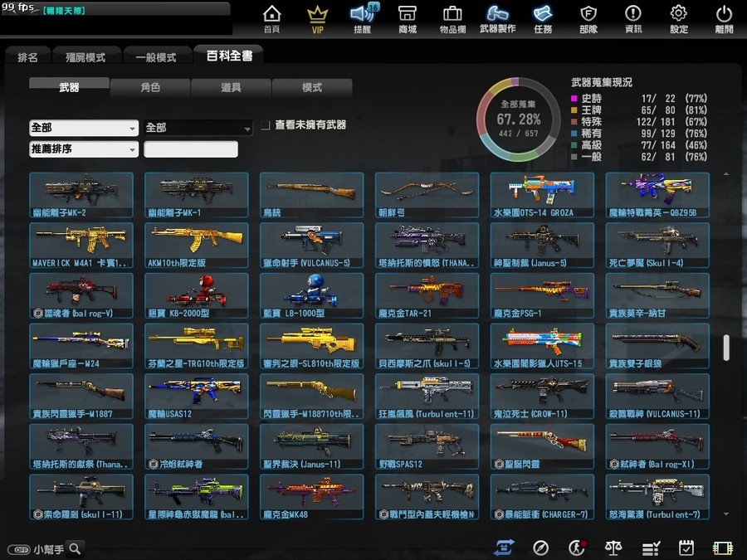
Task: Open the 任務 missions icon
Action: pyautogui.click(x=543, y=19)
